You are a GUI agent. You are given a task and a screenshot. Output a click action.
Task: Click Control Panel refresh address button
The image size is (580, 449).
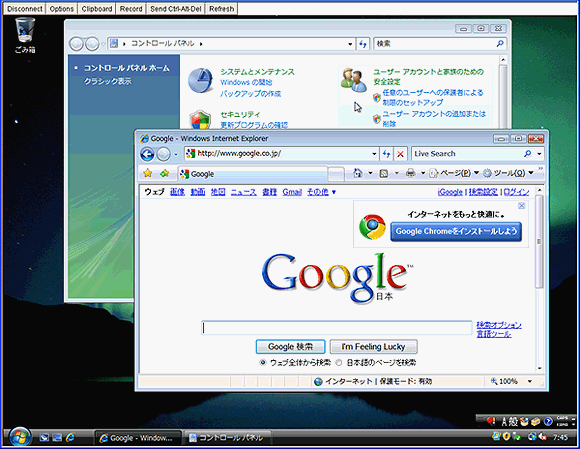coord(363,44)
